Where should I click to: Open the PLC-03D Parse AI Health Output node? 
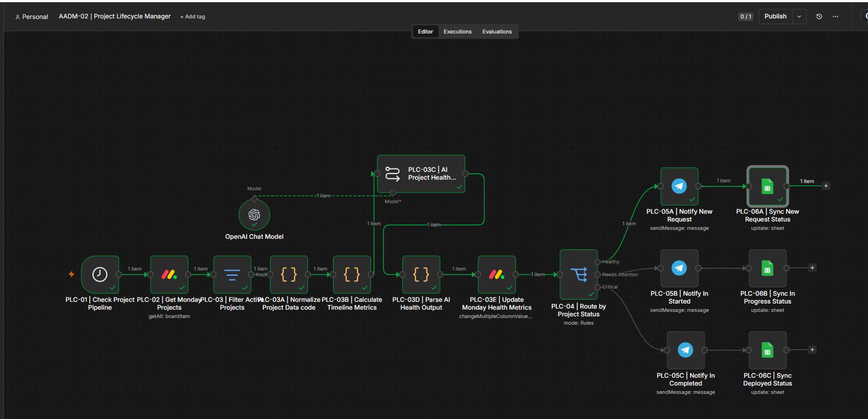click(421, 274)
